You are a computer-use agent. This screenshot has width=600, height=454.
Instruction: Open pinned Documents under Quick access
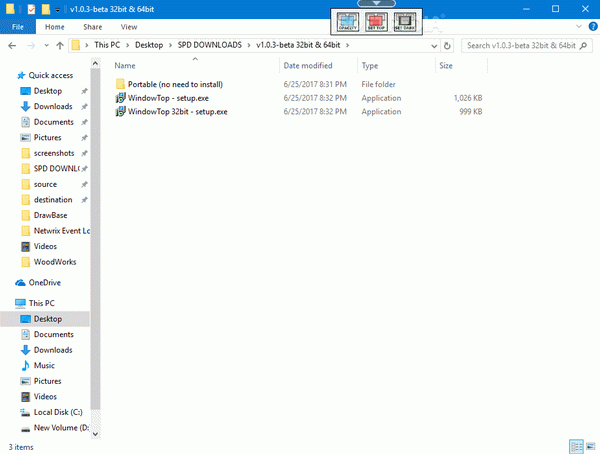[54, 122]
